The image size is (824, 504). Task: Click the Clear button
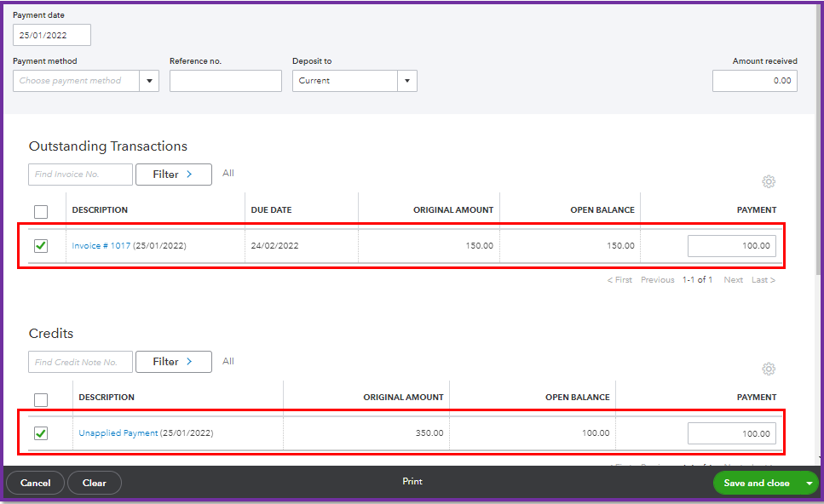pos(95,483)
